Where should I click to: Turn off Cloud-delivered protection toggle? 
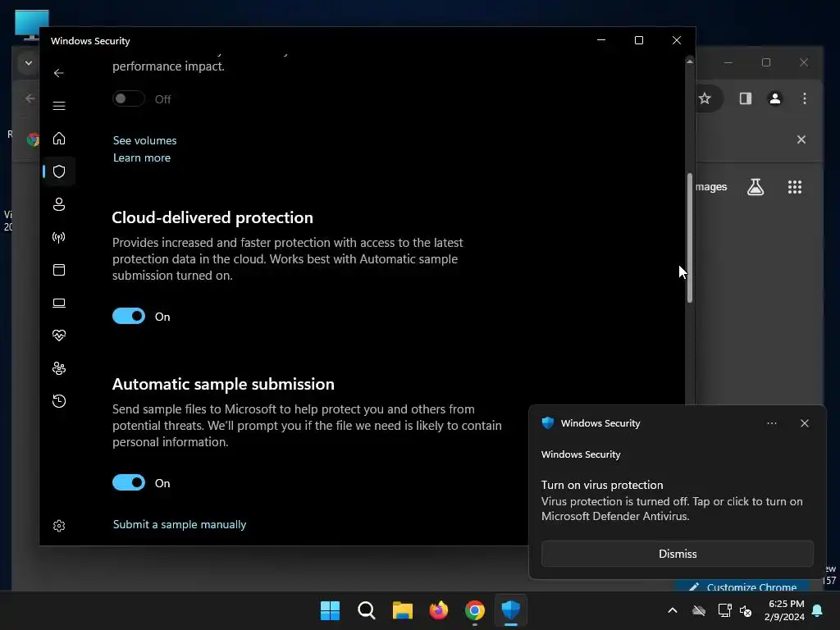129,316
